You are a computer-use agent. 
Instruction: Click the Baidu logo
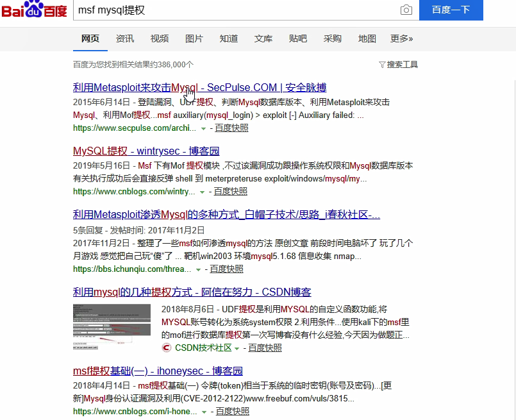pos(34,9)
